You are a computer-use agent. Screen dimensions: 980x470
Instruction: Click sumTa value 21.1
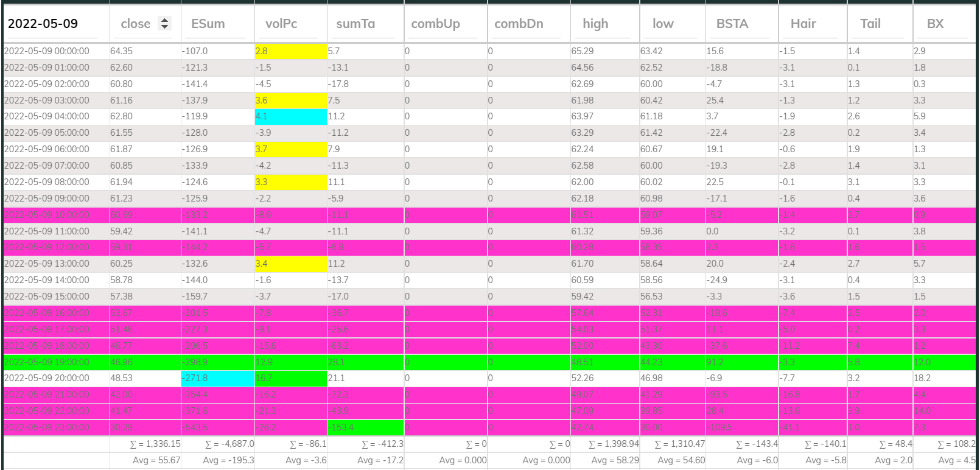(336, 378)
